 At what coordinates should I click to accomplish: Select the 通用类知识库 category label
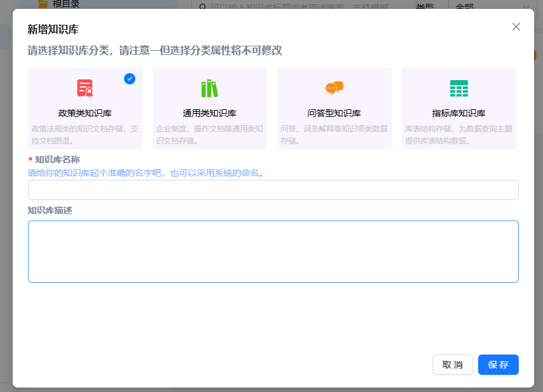point(209,113)
